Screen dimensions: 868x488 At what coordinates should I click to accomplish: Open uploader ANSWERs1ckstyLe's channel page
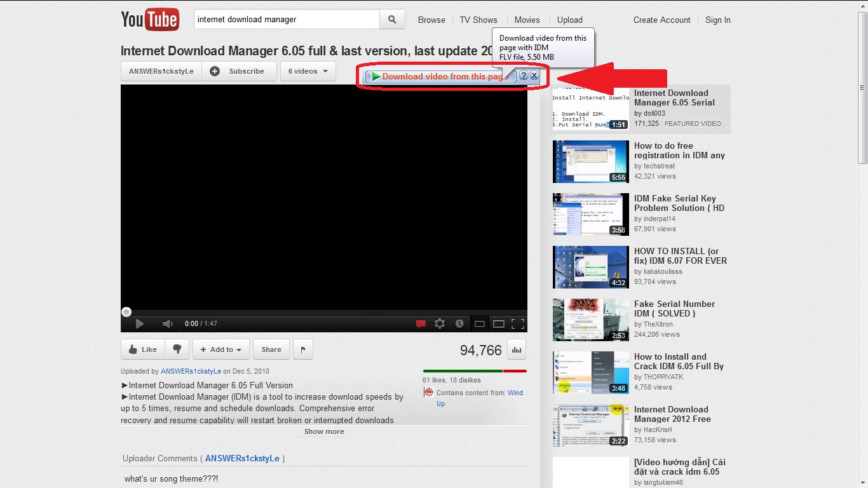(x=191, y=370)
